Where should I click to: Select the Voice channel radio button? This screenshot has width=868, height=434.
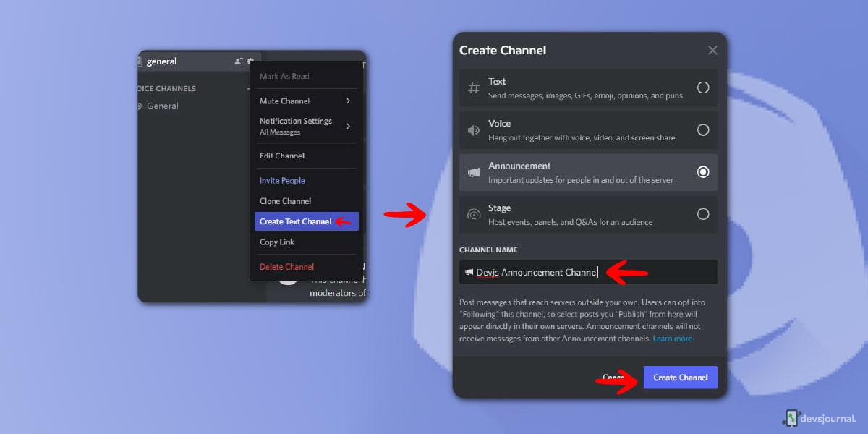point(703,130)
